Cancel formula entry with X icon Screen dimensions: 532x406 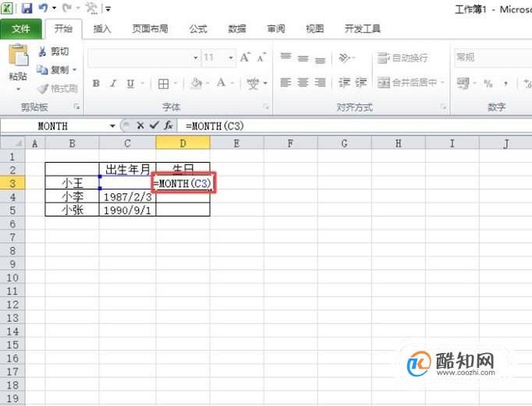click(140, 125)
